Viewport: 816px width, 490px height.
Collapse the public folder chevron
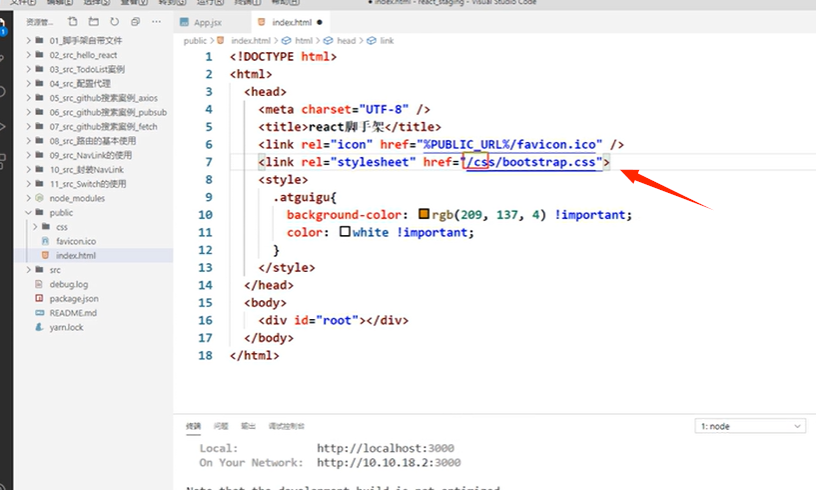[x=29, y=212]
